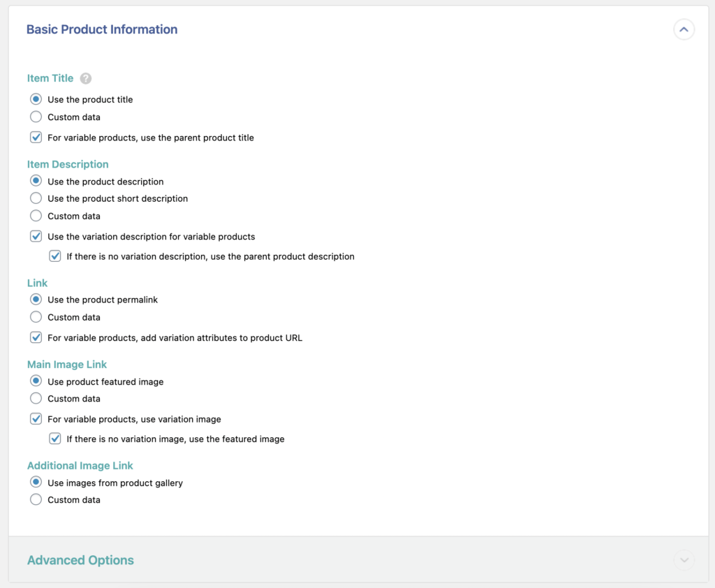Select 'Custom data' under Link
The image size is (715, 588).
tap(36, 317)
